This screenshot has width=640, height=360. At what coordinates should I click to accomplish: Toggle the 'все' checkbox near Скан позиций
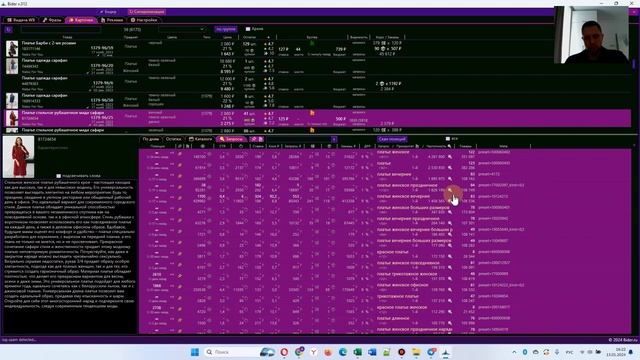click(448, 139)
